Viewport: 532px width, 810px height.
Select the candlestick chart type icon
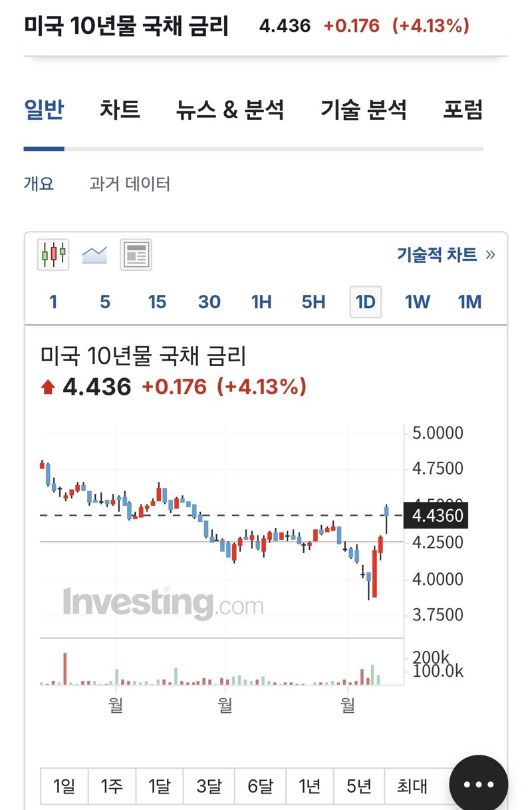pyautogui.click(x=53, y=255)
